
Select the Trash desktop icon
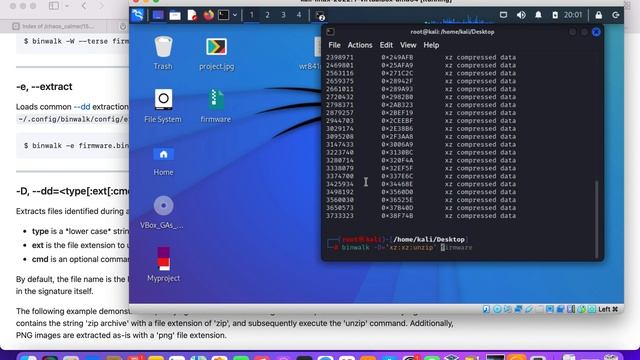tap(163, 53)
